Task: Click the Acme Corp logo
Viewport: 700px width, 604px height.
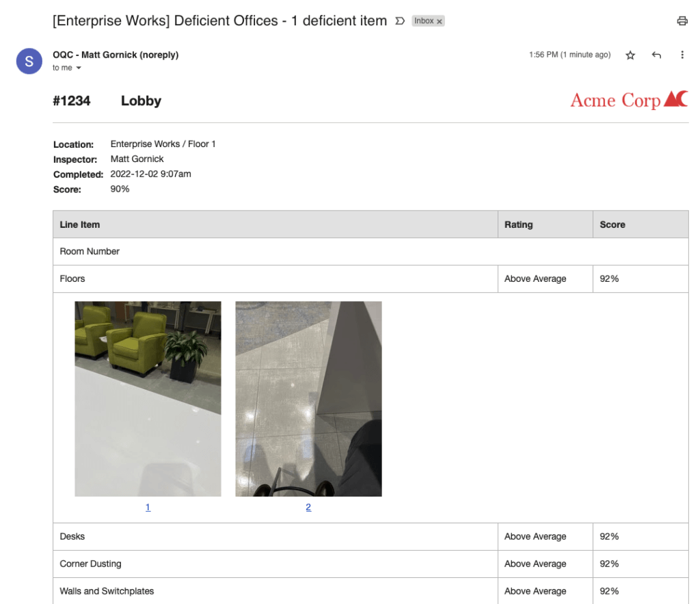Action: coord(629,100)
